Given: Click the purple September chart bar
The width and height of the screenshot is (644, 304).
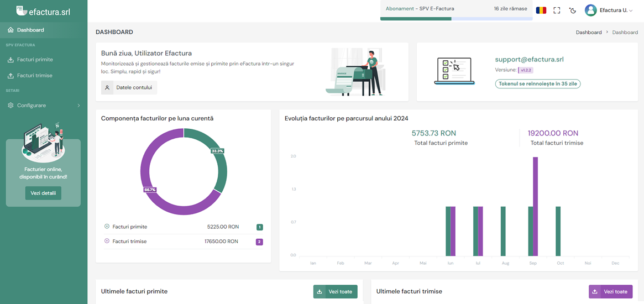Looking at the screenshot, I should pos(535,206).
